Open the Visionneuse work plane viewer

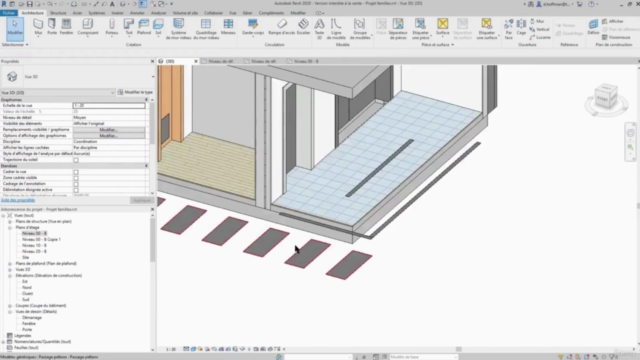tap(616, 37)
